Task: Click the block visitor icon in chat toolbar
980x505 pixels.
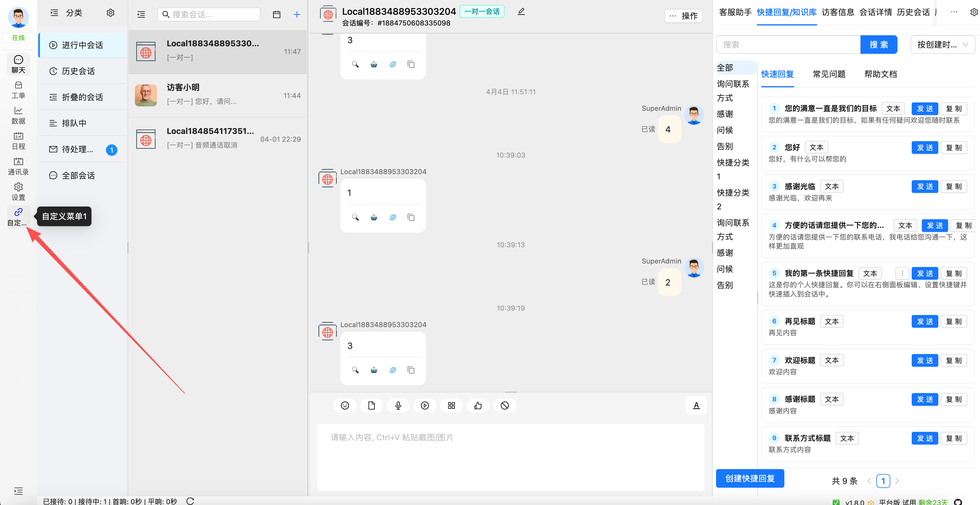Action: click(504, 406)
